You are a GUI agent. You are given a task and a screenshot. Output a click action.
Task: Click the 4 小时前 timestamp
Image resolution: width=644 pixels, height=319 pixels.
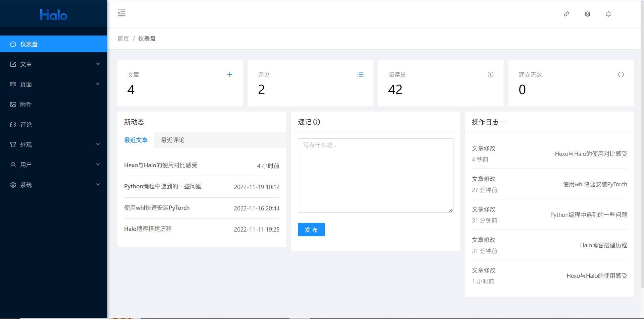[268, 166]
